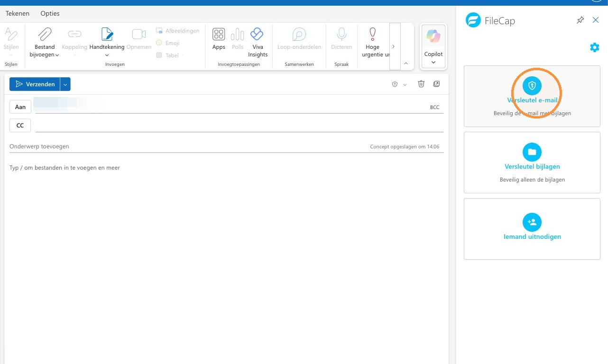Collapse the ribbon with the up chevron
608x364 pixels.
pos(405,63)
